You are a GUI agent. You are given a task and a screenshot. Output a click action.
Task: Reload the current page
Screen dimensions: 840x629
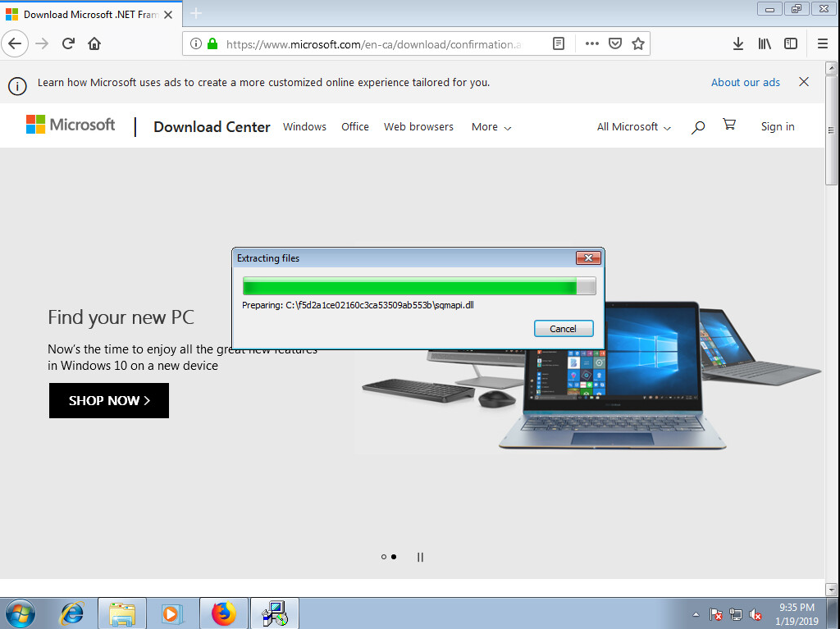click(x=68, y=44)
